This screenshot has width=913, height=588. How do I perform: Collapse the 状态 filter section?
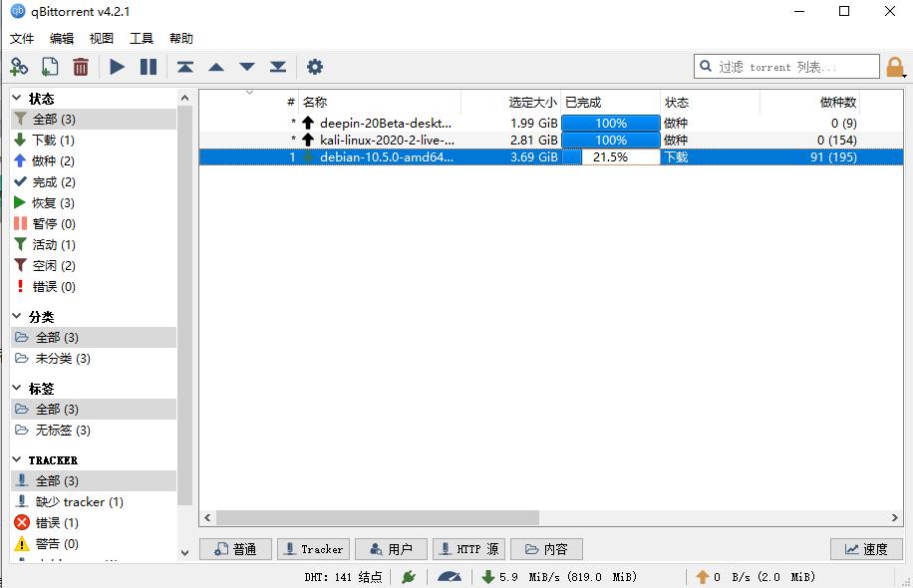point(18,99)
